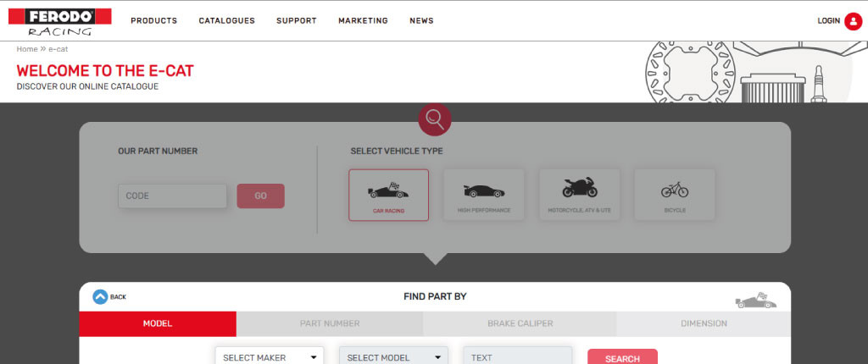Viewport: 868px width, 364px height.
Task: Open the Support menu
Action: click(x=297, y=20)
